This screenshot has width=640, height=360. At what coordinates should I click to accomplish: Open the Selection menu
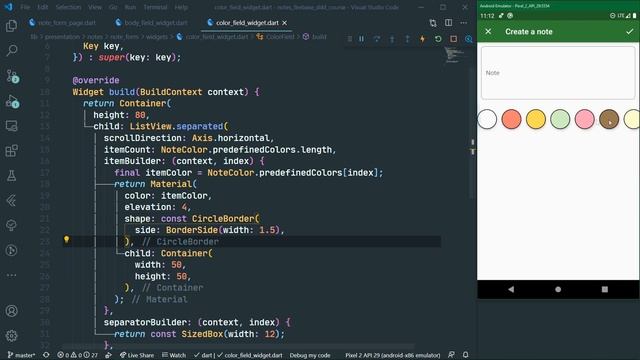pyautogui.click(x=68, y=7)
